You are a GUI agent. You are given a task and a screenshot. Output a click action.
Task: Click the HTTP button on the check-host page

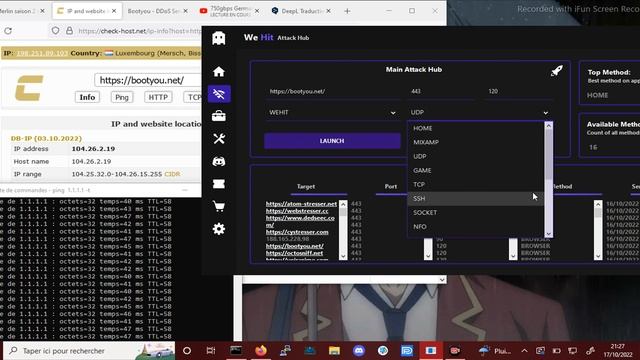(x=158, y=97)
